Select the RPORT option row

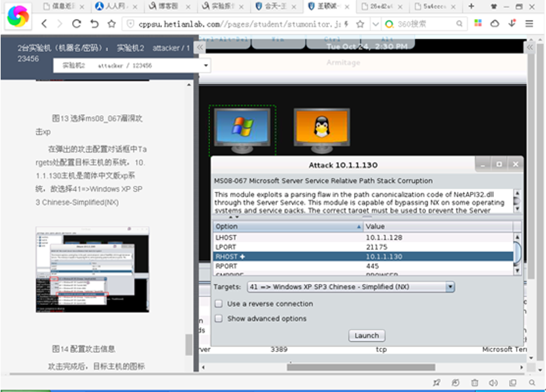363,266
